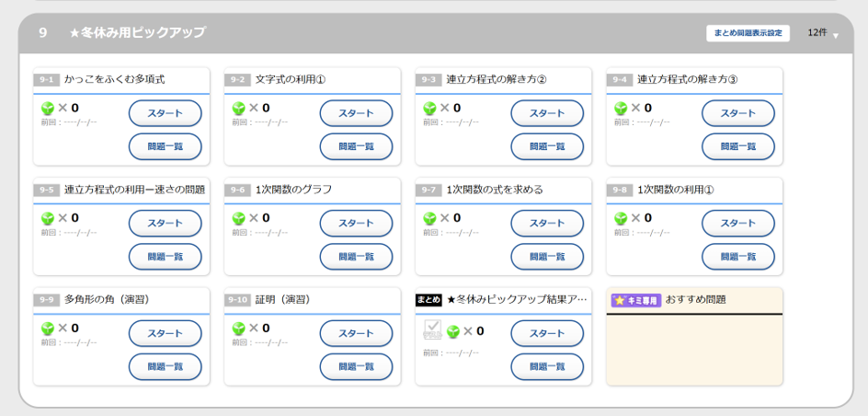Click the キミ専用 star badge
The width and height of the screenshot is (868, 416).
tap(635, 300)
